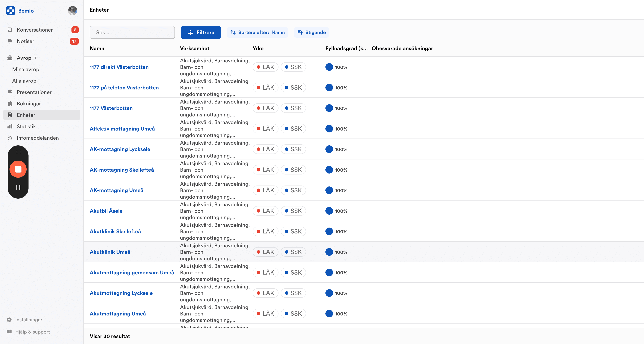Screen dimensions: 644x344
Task: Grab the recorder drag handle dots
Action: [18, 152]
